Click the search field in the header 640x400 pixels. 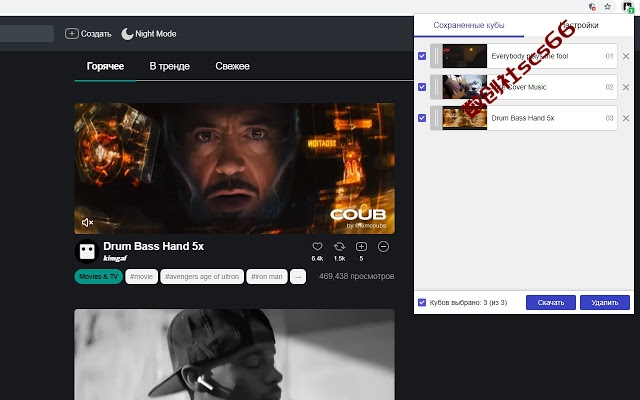27,33
